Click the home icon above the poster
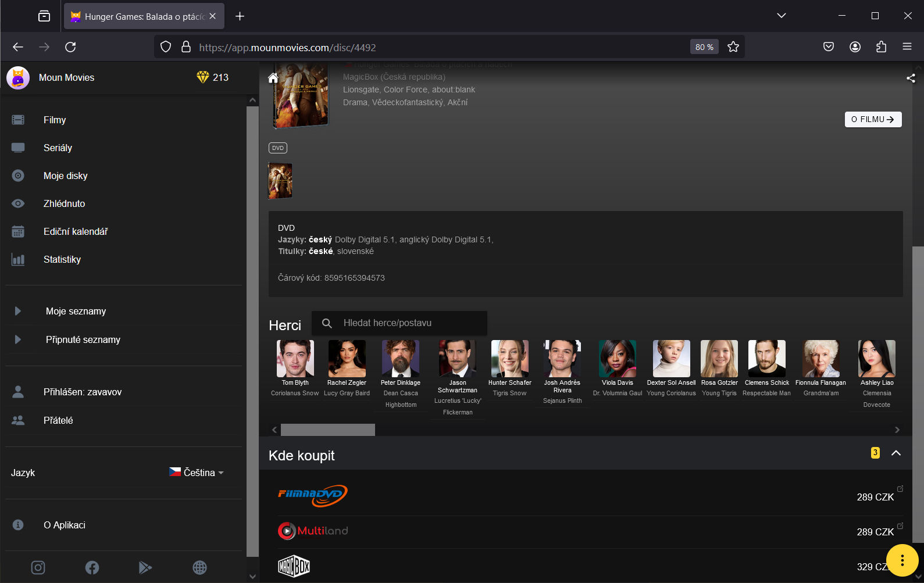924x583 pixels. pyautogui.click(x=273, y=78)
